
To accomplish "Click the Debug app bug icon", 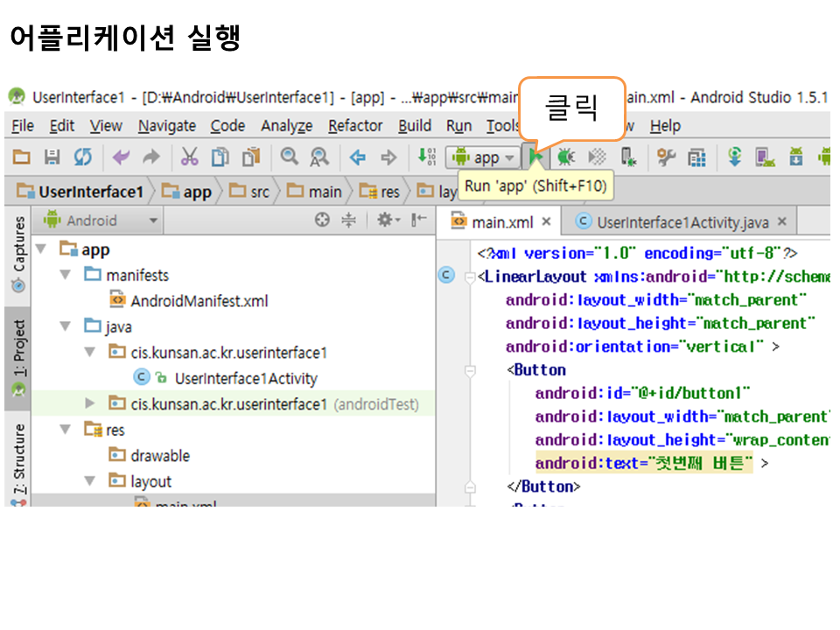I will click(566, 157).
